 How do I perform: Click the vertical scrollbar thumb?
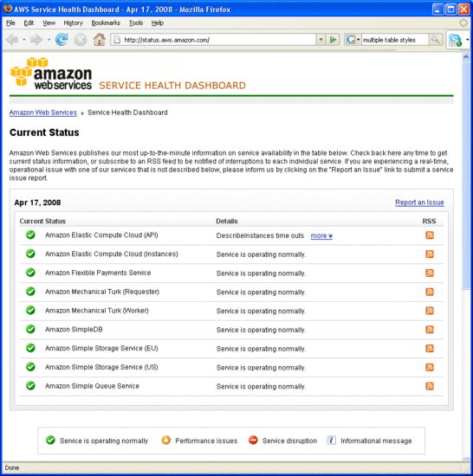point(466,175)
